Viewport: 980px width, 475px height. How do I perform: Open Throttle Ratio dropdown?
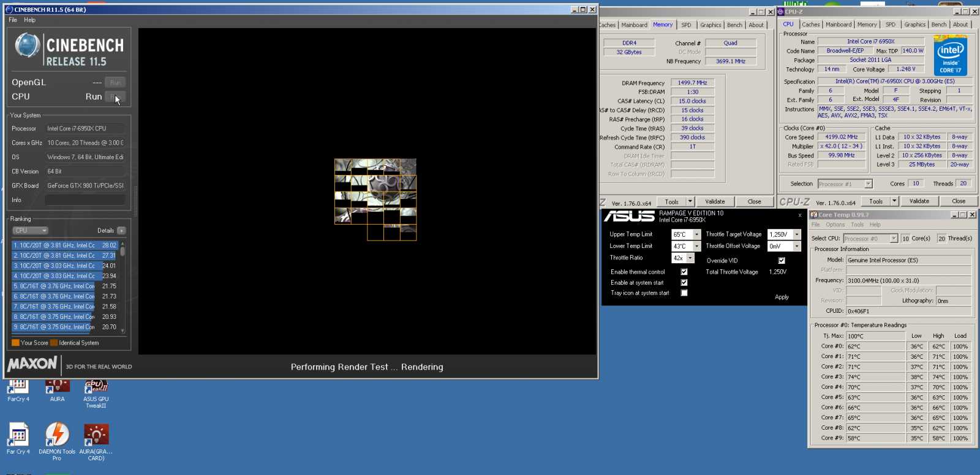pyautogui.click(x=690, y=258)
